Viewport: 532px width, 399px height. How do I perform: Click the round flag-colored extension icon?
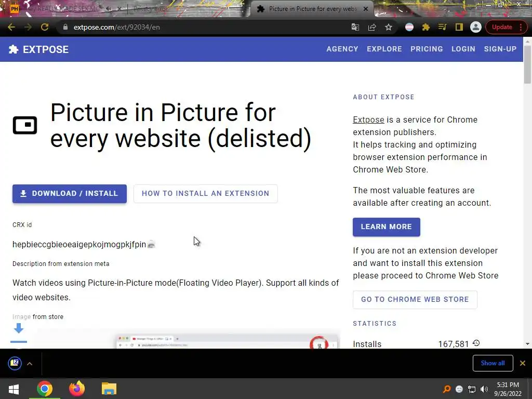click(x=409, y=27)
